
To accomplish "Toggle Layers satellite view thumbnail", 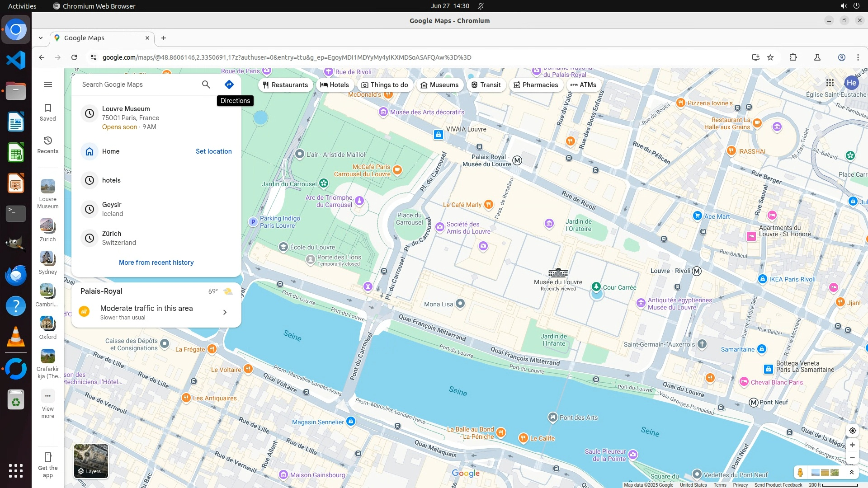I will coord(91,461).
